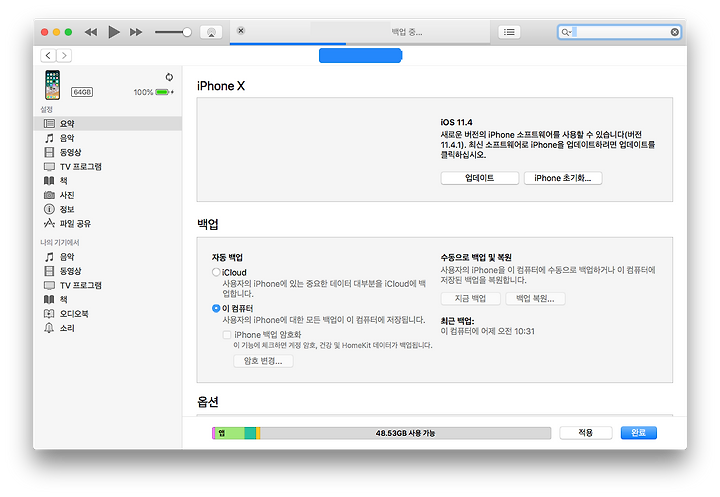Click the 암호 변경... button
720x497 pixels.
click(x=263, y=361)
